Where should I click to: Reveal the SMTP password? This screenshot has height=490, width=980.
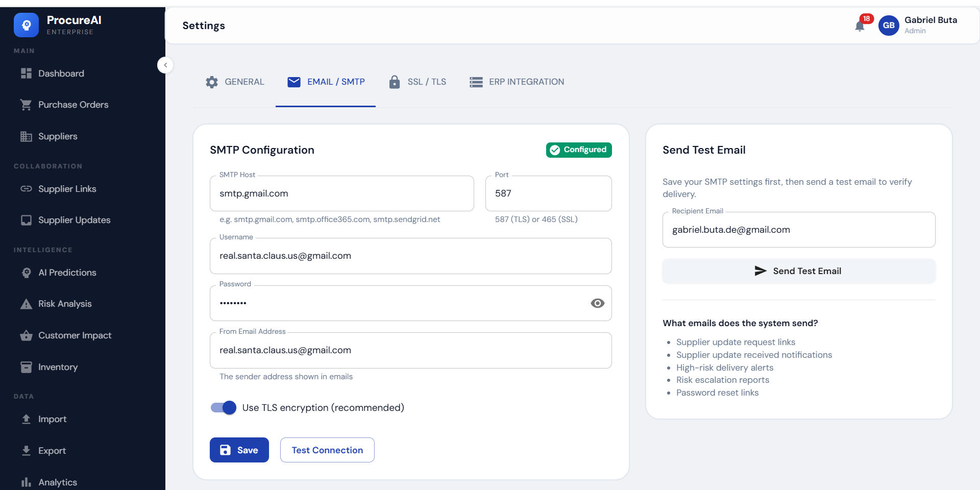(597, 303)
